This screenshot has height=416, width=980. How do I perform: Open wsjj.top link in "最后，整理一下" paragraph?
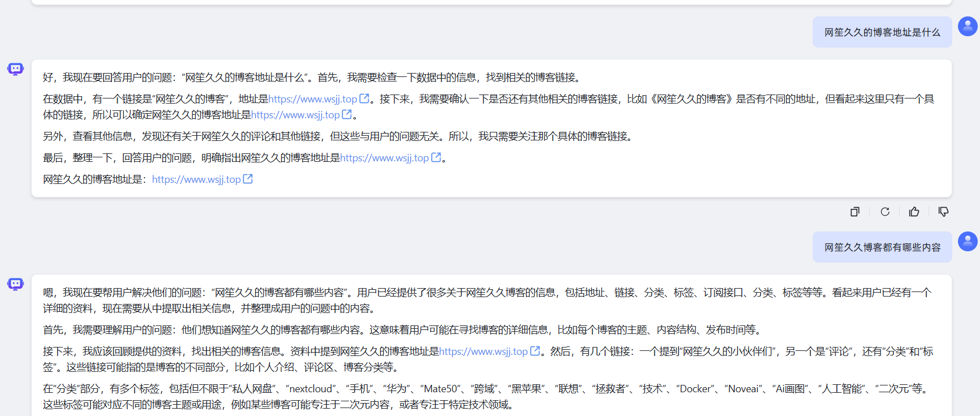(x=385, y=158)
